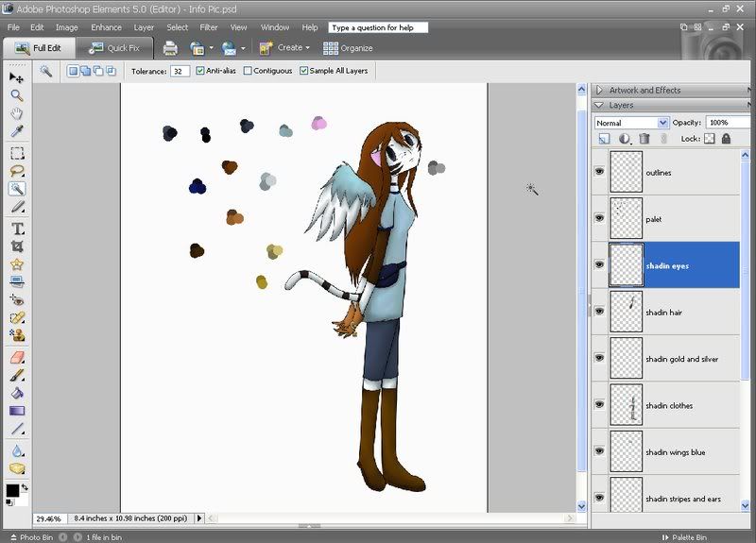
Task: Expand the Artwork and Effects panel
Action: point(599,90)
